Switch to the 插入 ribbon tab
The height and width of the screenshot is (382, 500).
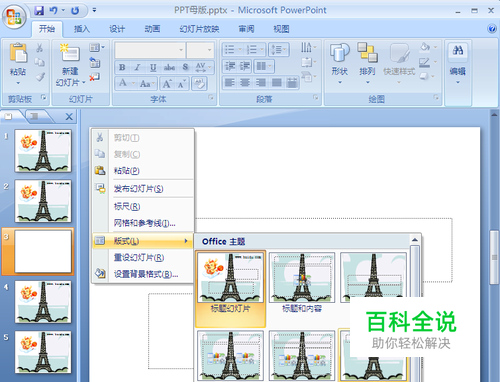[x=82, y=29]
